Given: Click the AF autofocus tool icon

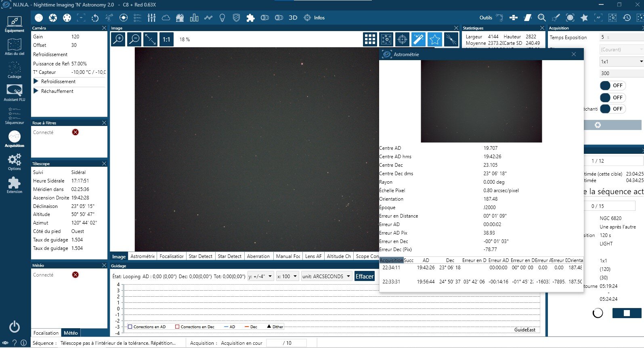Looking at the screenshot, I should (x=598, y=18).
